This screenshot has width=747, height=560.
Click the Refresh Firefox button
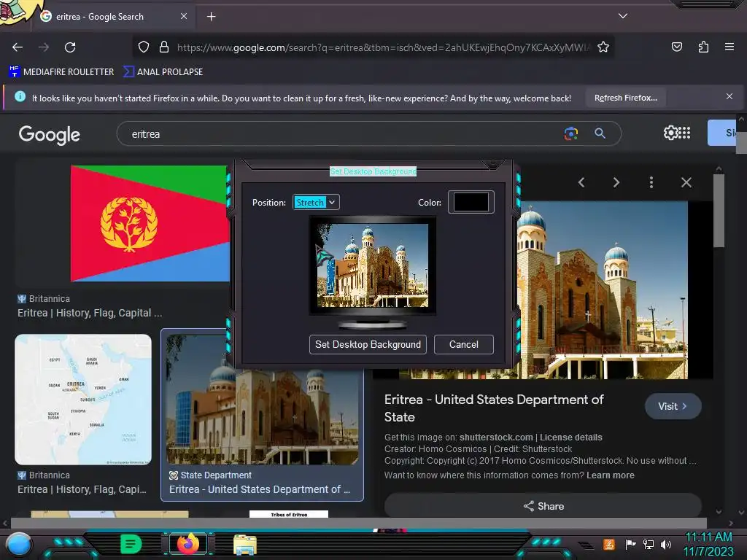click(x=625, y=98)
